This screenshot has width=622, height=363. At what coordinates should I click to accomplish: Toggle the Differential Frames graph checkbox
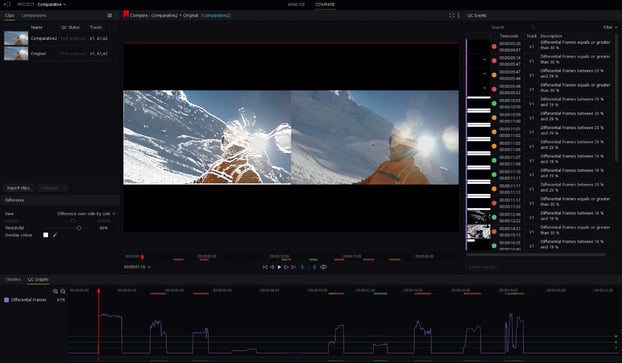(6, 300)
